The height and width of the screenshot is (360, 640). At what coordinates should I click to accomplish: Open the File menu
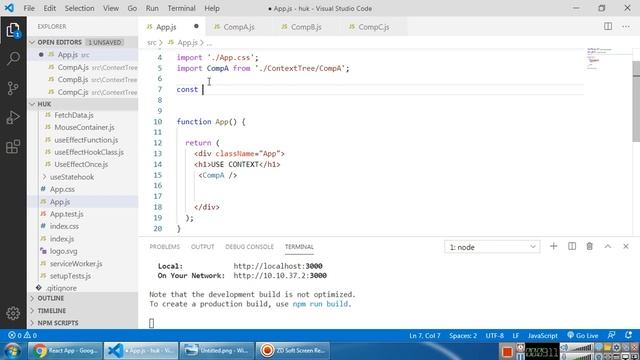29,8
